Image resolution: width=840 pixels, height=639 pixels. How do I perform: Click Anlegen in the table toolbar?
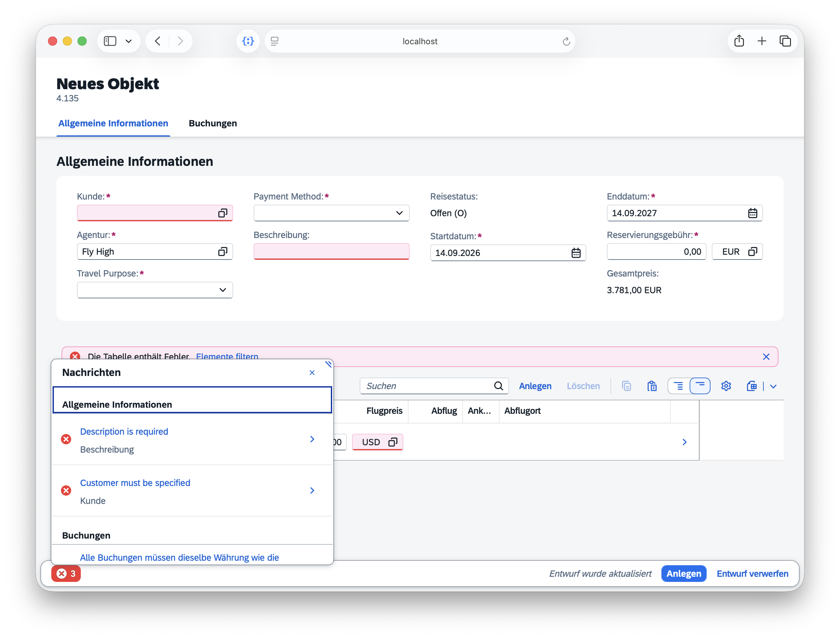(535, 386)
